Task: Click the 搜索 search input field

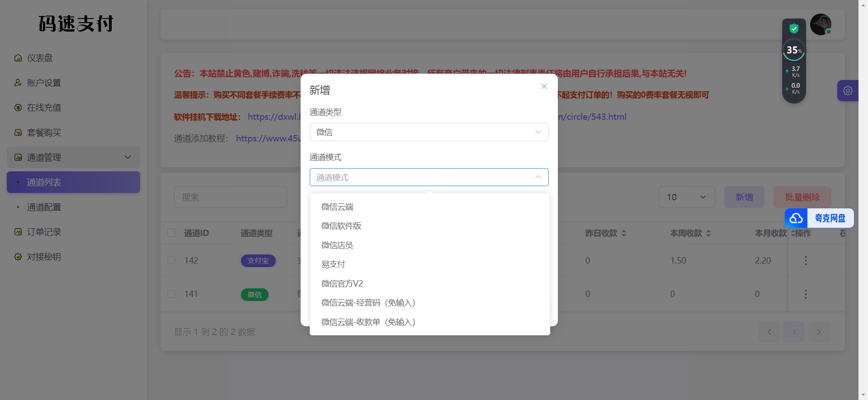Action: point(230,197)
